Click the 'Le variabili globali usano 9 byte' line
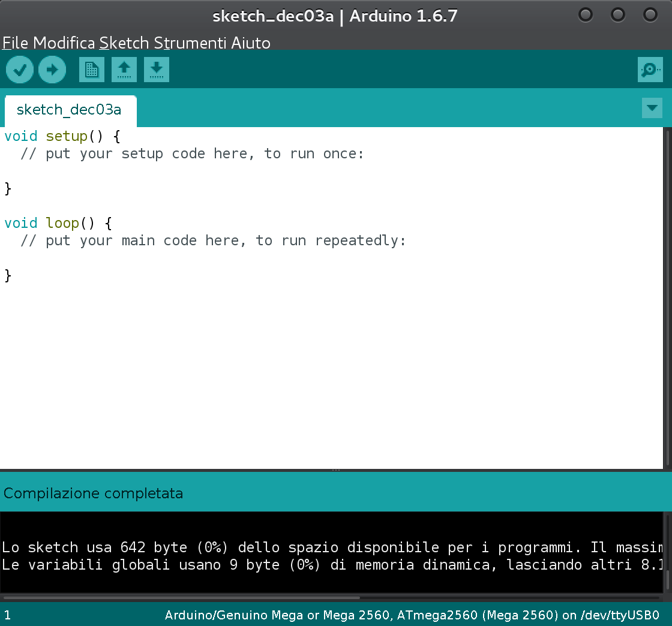672x626 pixels. coord(332,564)
